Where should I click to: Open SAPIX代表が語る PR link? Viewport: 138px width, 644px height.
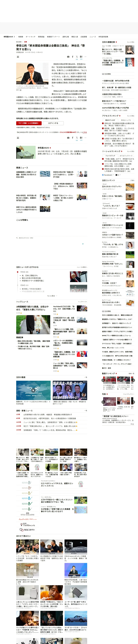pos(115,108)
